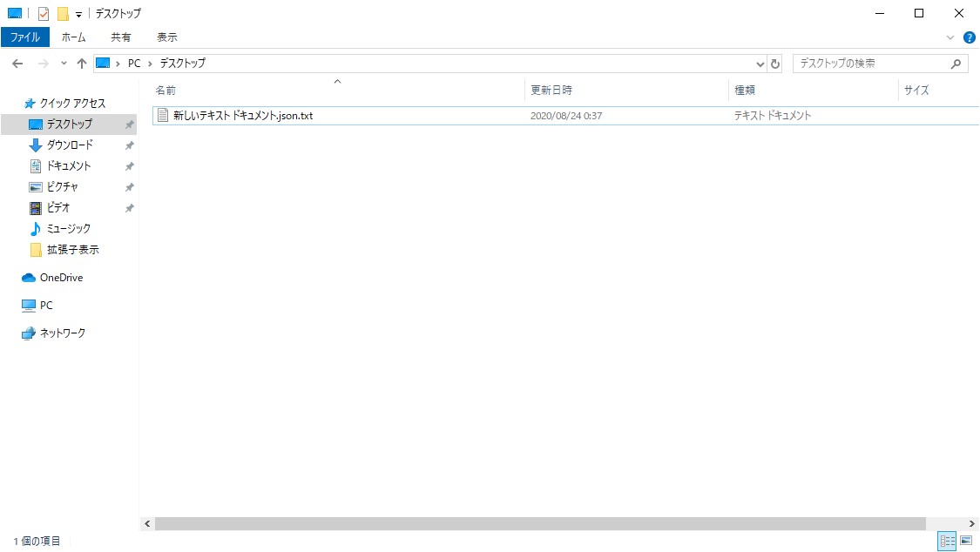Open the address bar previous locations dropdown
This screenshot has width=980, height=552.
pos(759,63)
